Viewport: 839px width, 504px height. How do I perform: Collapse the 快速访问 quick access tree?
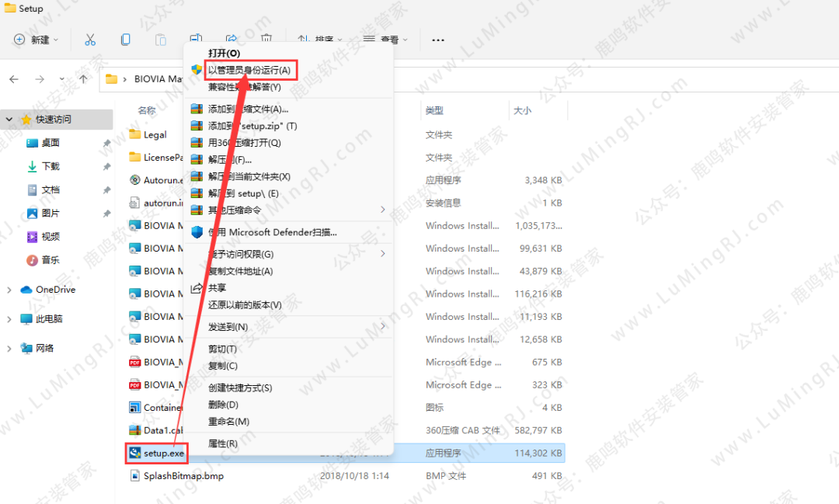point(9,120)
